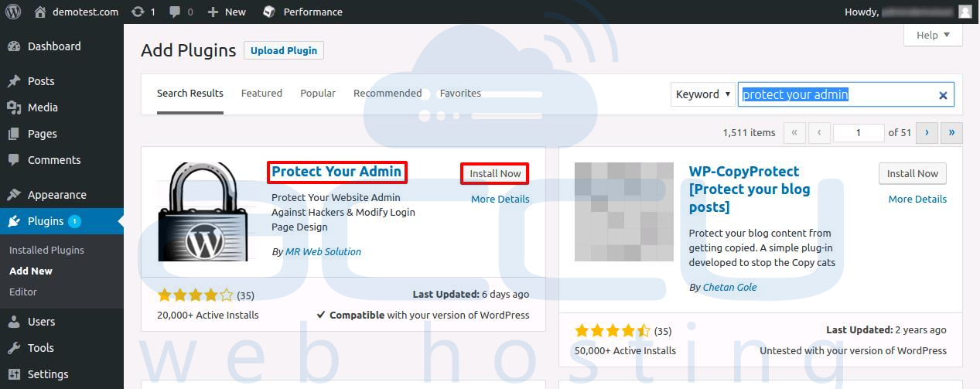Click the Protect Your Admin star rating
Image resolution: width=980 pixels, height=389 pixels.
coord(195,295)
